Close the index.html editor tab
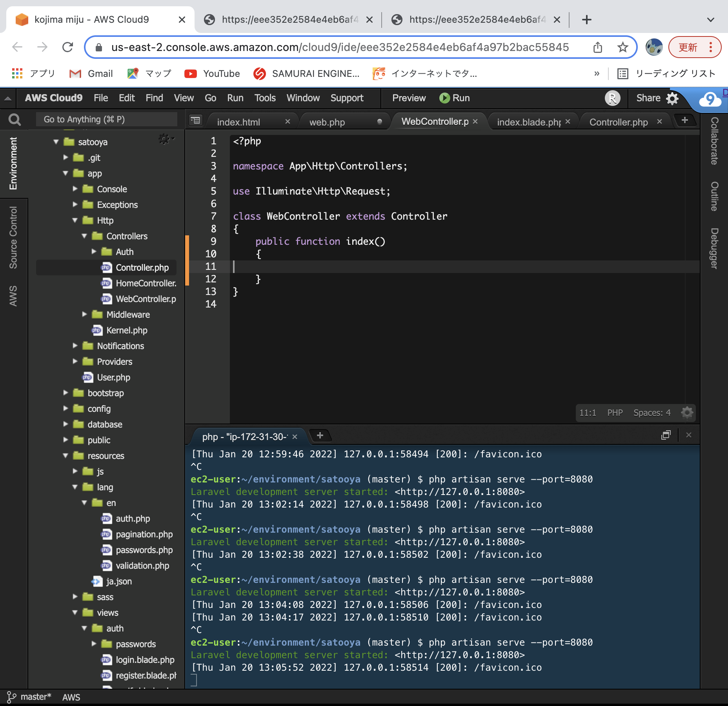Screen dimensions: 728x706 [288, 122]
